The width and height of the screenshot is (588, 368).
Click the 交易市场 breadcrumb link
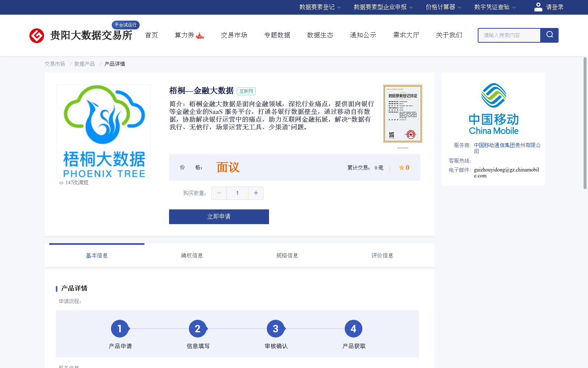pyautogui.click(x=55, y=64)
